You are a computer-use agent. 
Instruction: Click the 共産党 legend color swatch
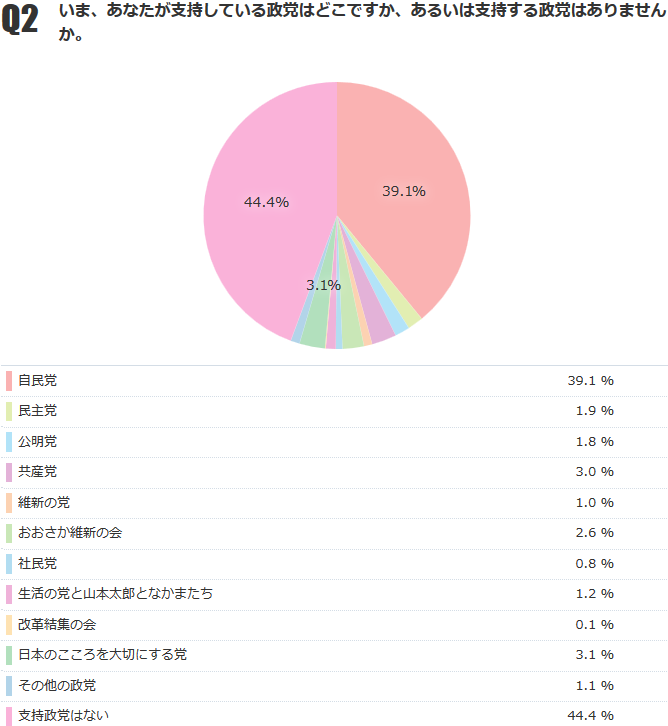8,472
